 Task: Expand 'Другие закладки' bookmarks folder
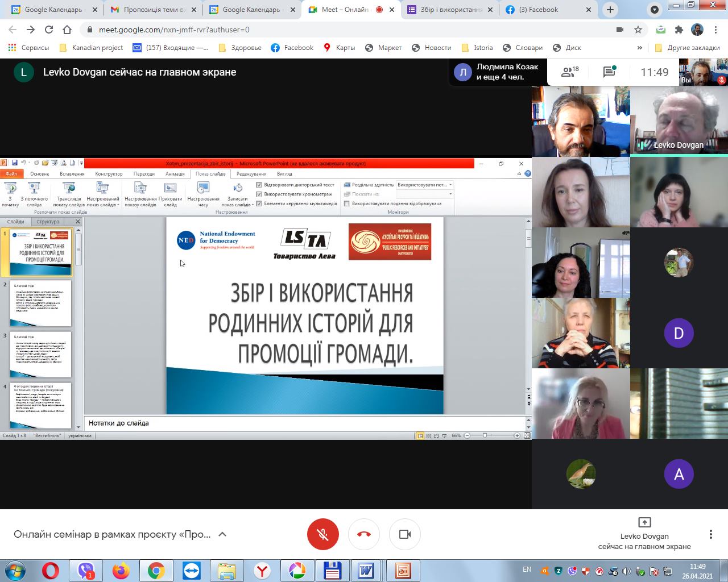(x=687, y=48)
